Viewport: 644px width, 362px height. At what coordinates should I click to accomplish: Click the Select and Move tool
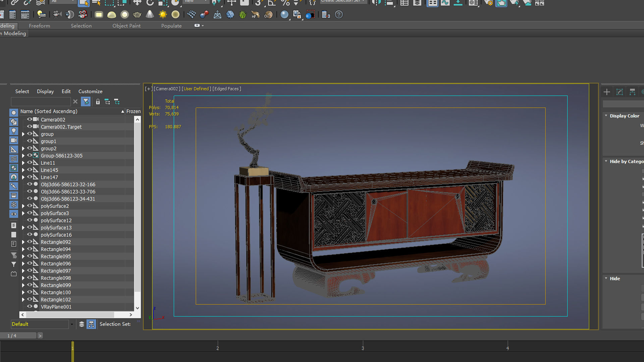click(x=137, y=3)
